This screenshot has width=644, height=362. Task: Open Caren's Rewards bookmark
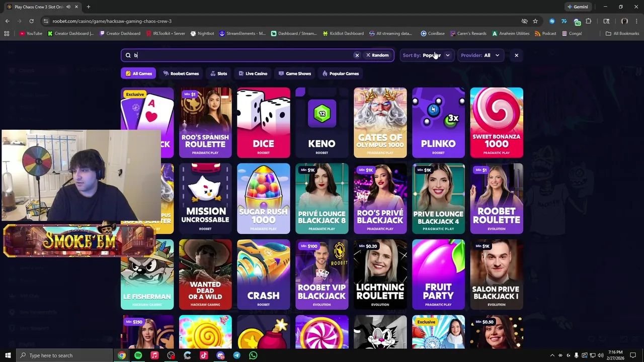click(468, 34)
